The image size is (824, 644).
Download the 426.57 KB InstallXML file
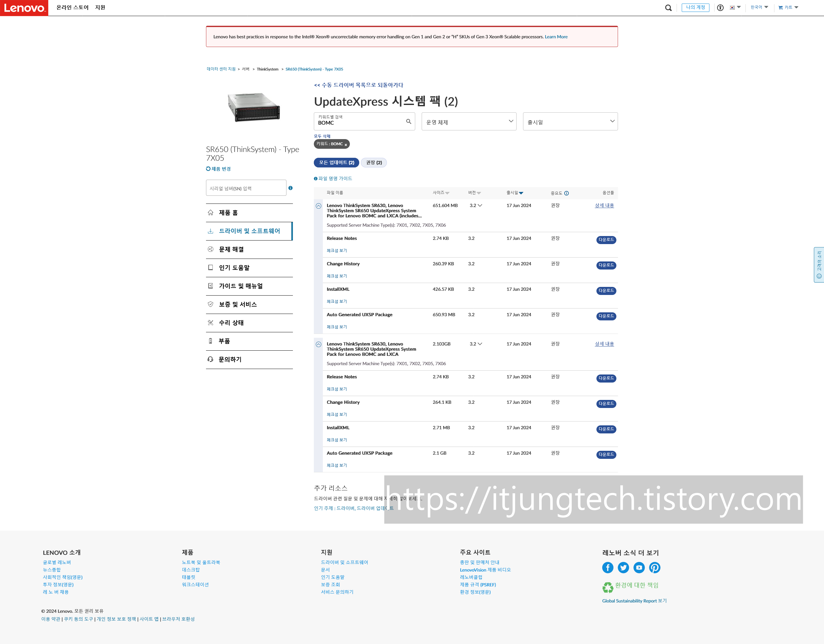click(606, 291)
